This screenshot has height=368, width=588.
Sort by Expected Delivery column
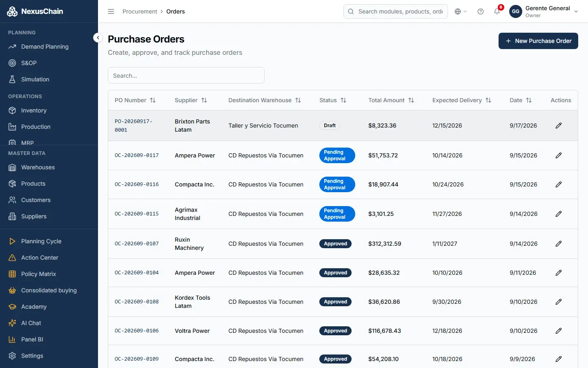(462, 100)
